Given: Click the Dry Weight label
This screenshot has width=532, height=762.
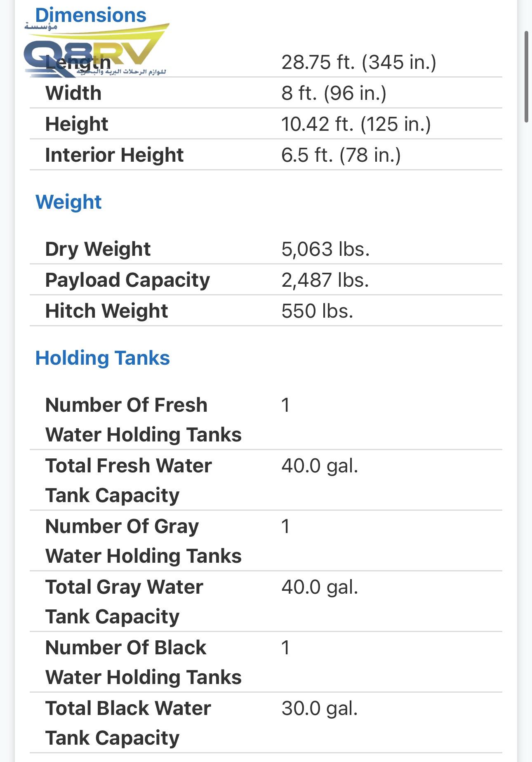Looking at the screenshot, I should point(98,249).
